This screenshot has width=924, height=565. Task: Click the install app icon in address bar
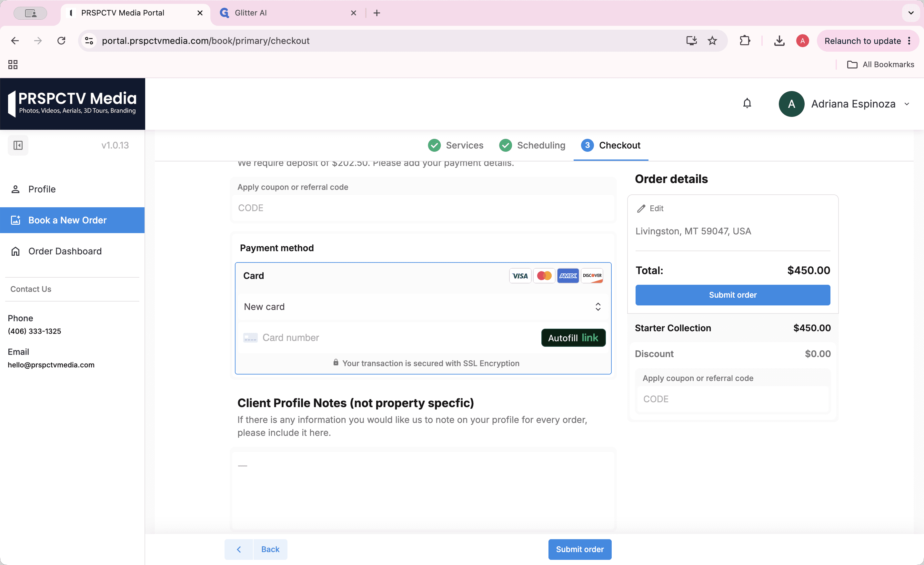click(691, 40)
